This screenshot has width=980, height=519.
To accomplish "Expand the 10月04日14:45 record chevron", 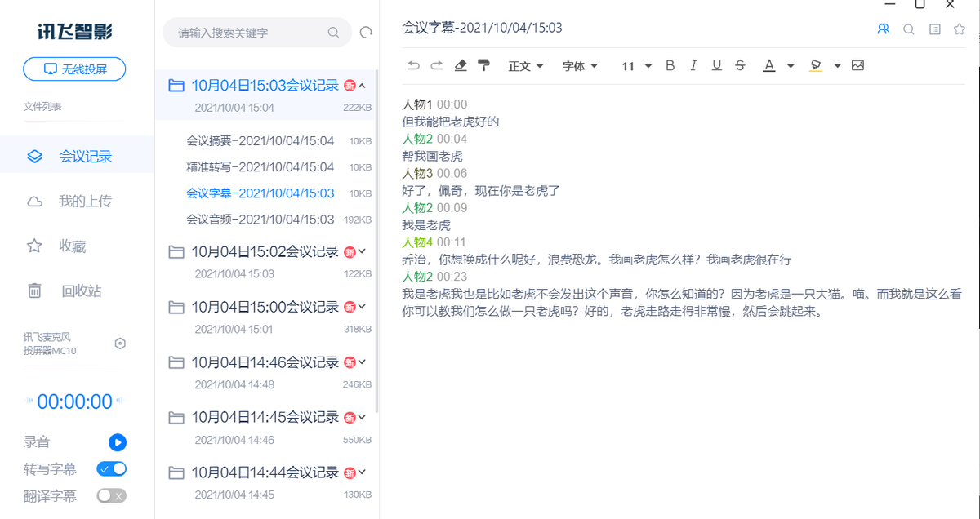I will click(x=362, y=417).
